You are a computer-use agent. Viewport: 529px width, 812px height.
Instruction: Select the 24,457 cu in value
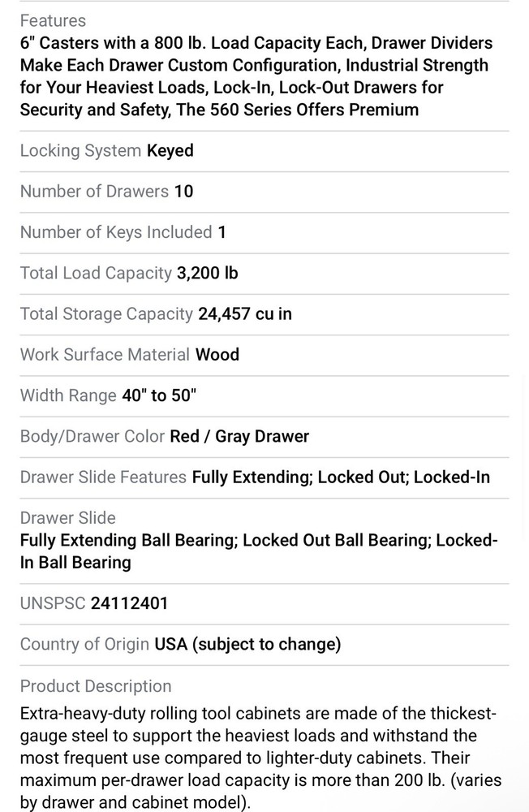coord(245,313)
